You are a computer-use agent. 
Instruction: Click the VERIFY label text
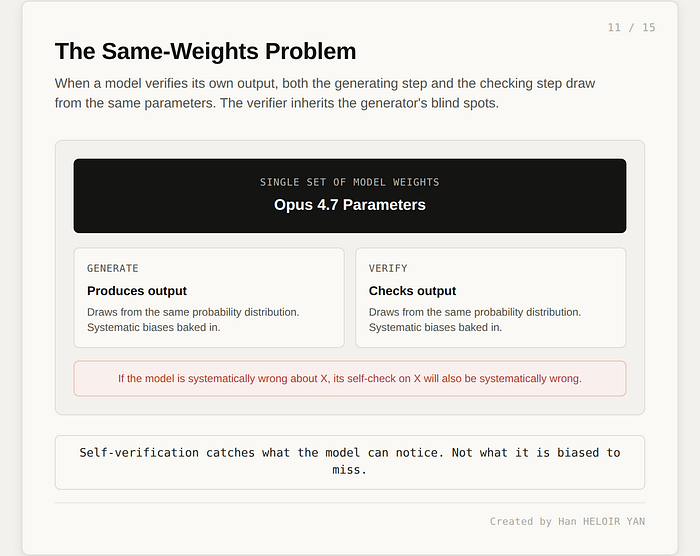click(x=388, y=268)
